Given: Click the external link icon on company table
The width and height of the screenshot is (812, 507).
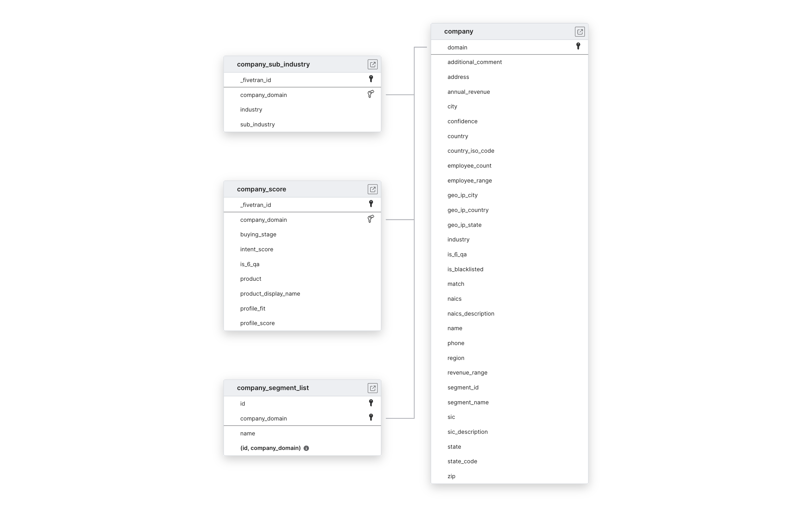Looking at the screenshot, I should 580,31.
